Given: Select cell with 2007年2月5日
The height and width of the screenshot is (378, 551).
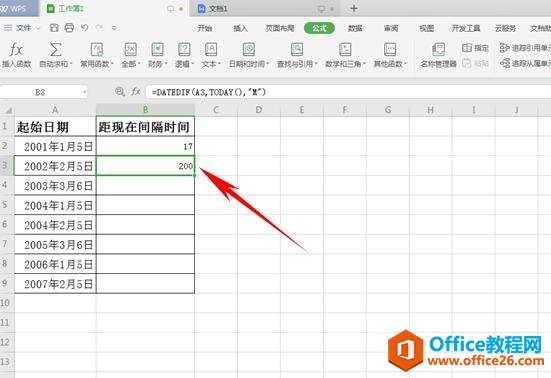Looking at the screenshot, I should tap(55, 284).
